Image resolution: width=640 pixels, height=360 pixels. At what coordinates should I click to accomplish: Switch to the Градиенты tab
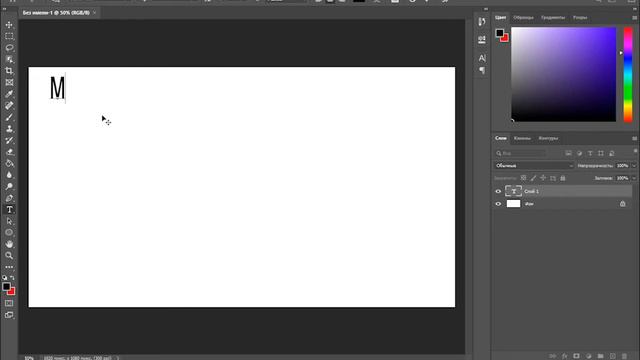click(x=553, y=18)
